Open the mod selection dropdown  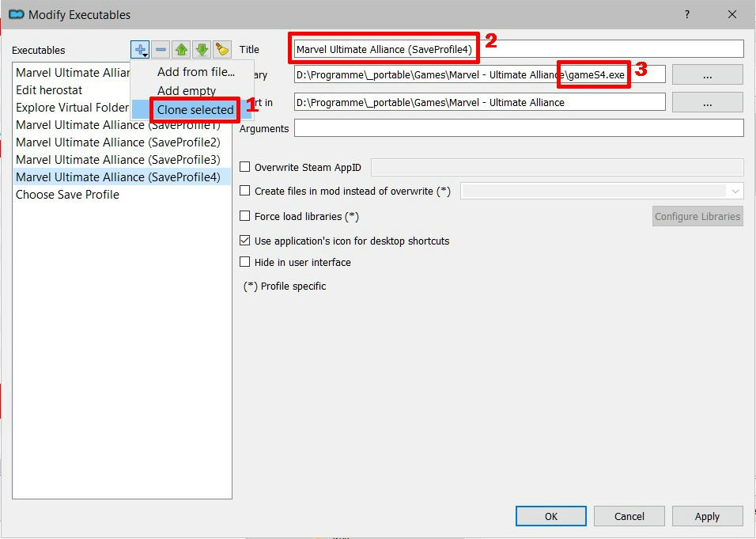[x=602, y=191]
